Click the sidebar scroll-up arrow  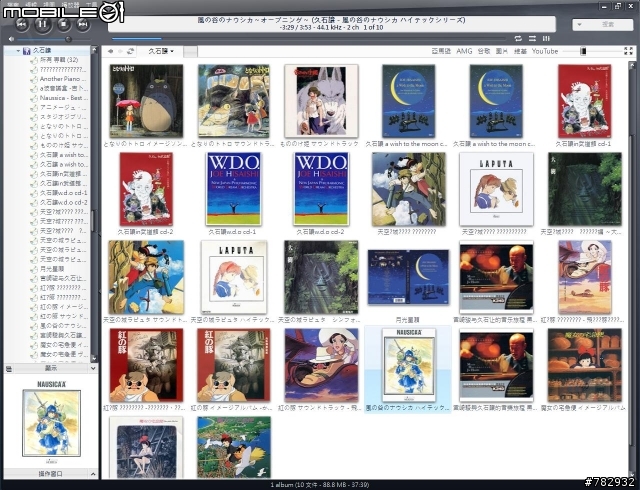coord(94,50)
